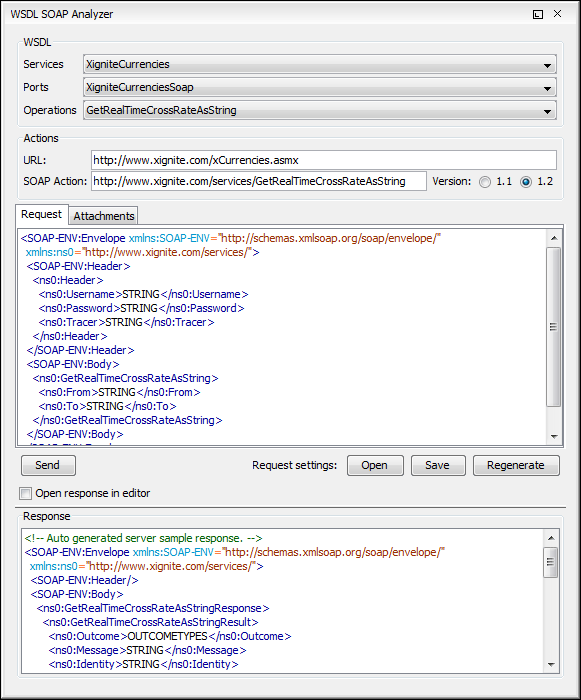Open the Services dropdown XigniteCurrencies
Viewport: 581px width, 700px height.
tap(319, 64)
